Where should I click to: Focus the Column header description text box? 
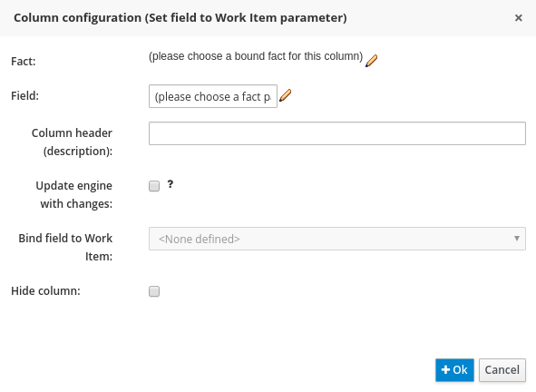tap(337, 133)
